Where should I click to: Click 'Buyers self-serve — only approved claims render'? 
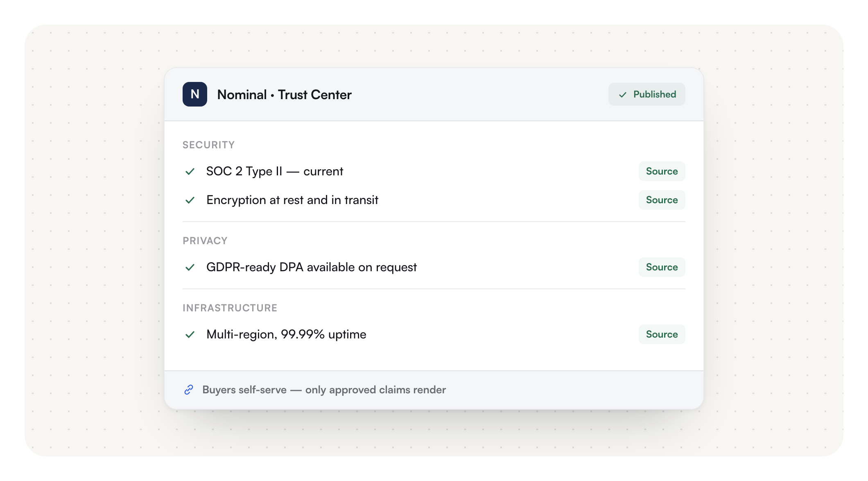tap(324, 390)
